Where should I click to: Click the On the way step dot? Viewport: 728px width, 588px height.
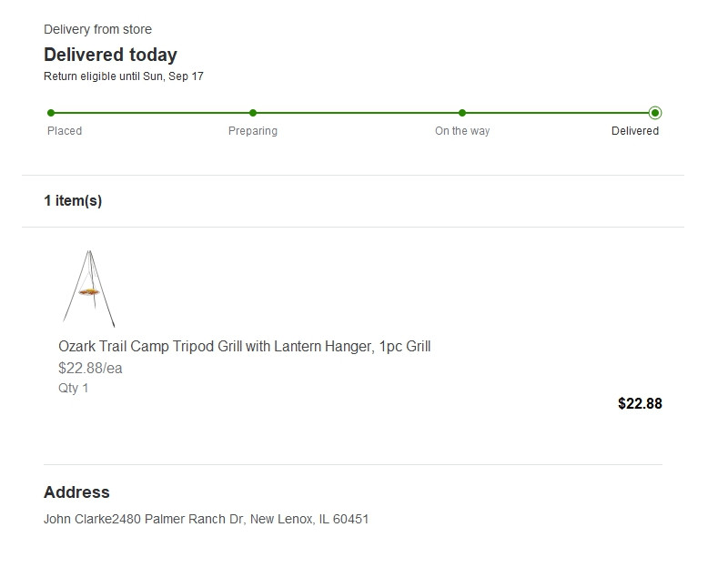462,113
